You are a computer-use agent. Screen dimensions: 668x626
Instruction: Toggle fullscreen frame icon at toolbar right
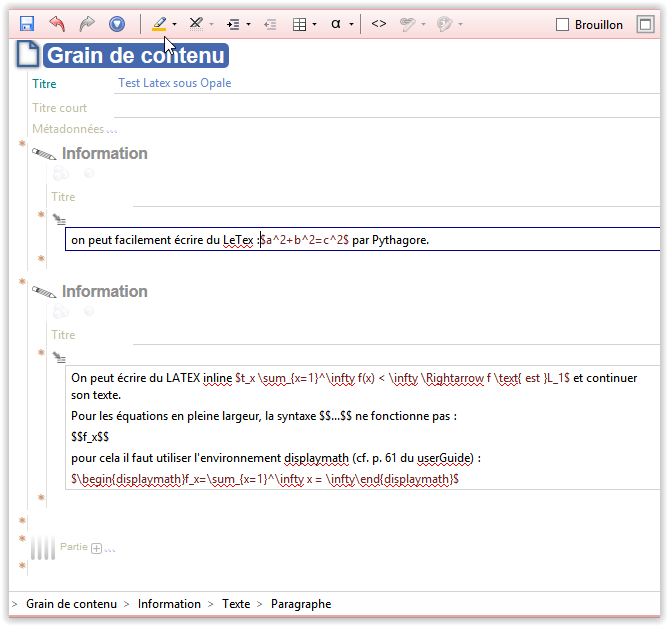click(645, 24)
